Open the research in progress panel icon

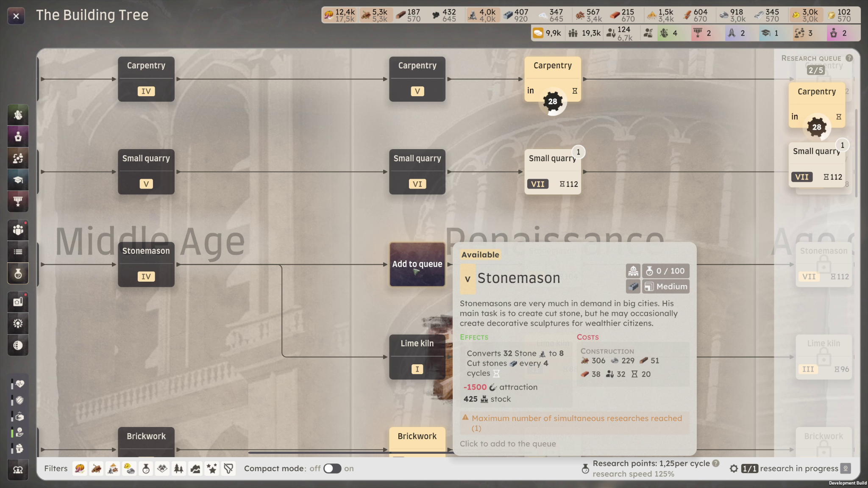pyautogui.click(x=846, y=469)
